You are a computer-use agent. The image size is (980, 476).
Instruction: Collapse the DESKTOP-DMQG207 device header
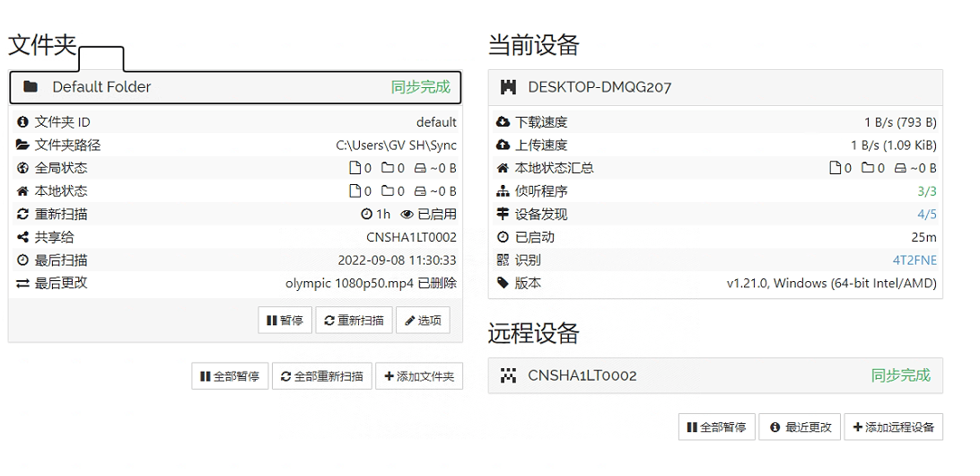[x=715, y=87]
